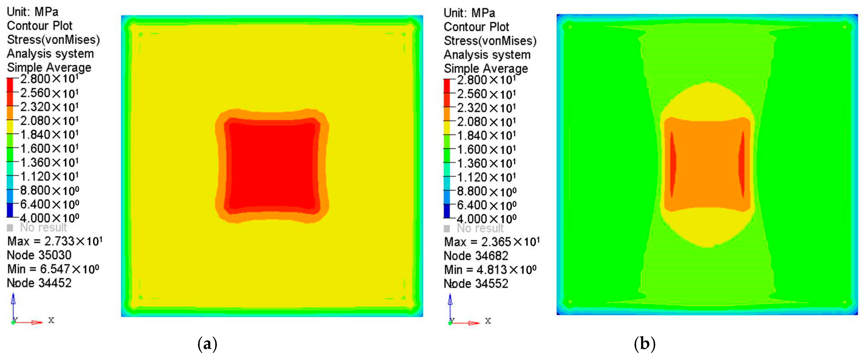Click the red square core in plot (a)

coord(272,165)
